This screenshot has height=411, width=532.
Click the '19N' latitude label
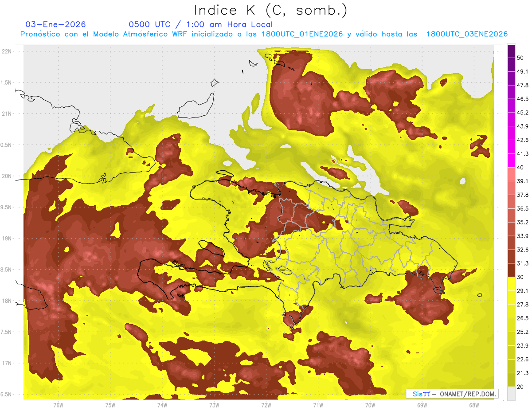coord(7,239)
